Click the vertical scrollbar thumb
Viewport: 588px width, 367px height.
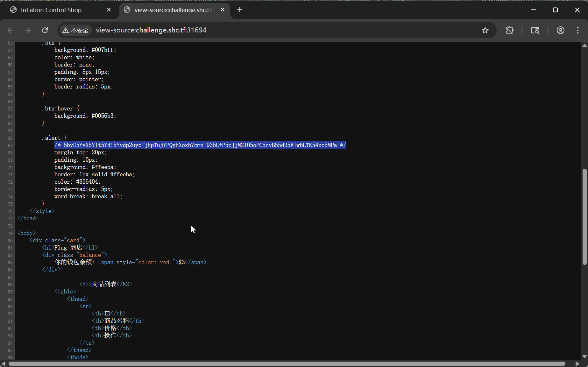click(x=584, y=216)
